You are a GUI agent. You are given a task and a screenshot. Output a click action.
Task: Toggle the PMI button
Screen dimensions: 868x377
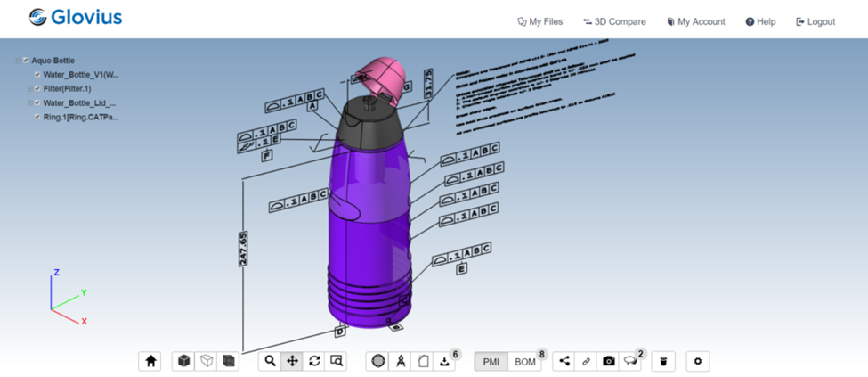pos(491,361)
